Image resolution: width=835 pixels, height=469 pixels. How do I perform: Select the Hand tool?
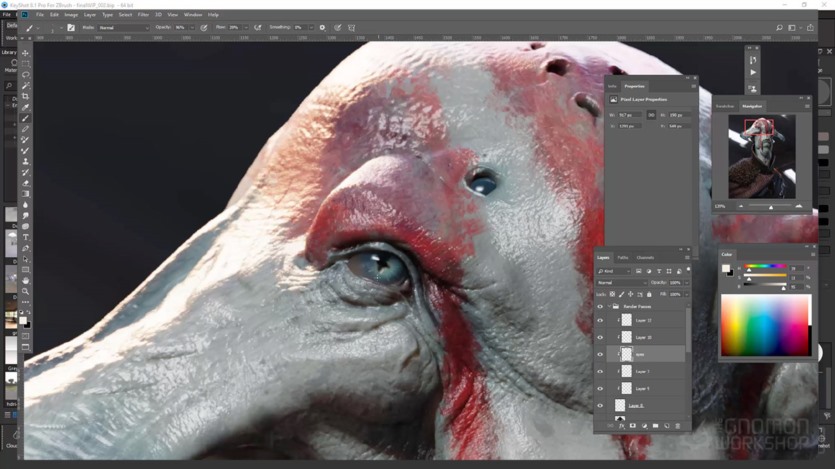[x=26, y=281]
